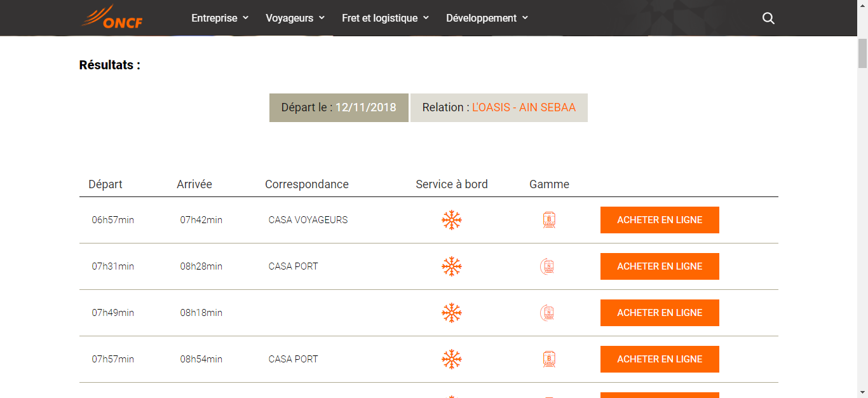
Task: Purchase the 07h57min train online
Action: (660, 359)
